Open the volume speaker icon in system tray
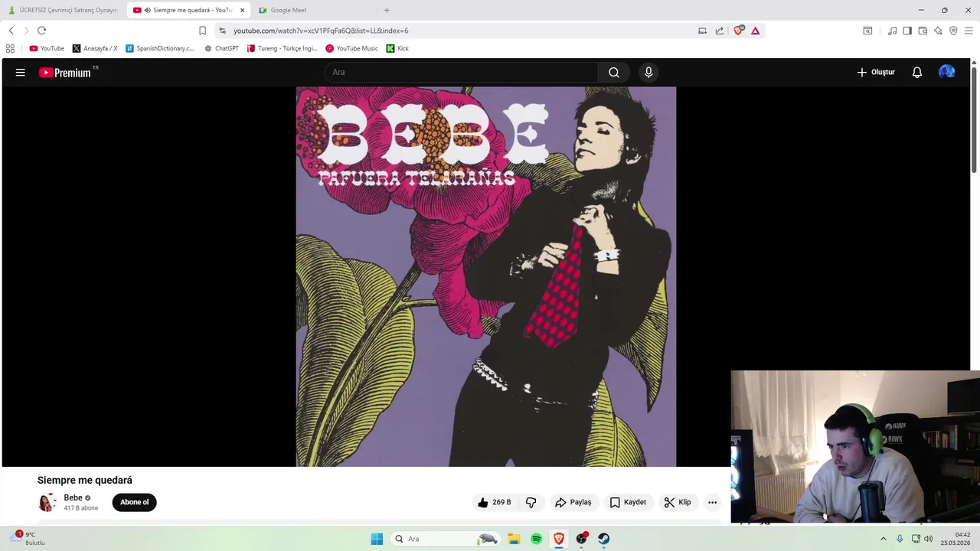Viewport: 980px width, 551px height. point(929,539)
